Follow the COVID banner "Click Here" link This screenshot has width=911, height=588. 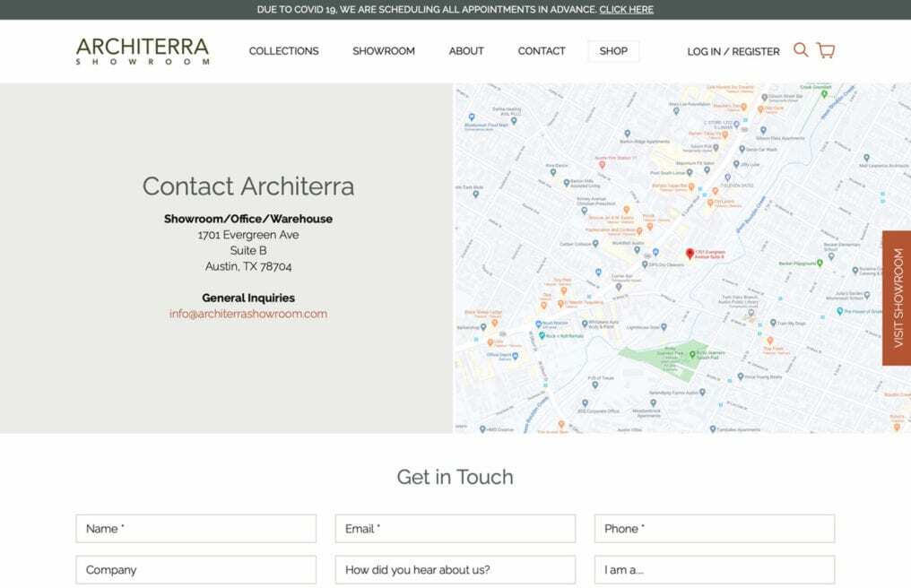click(626, 10)
